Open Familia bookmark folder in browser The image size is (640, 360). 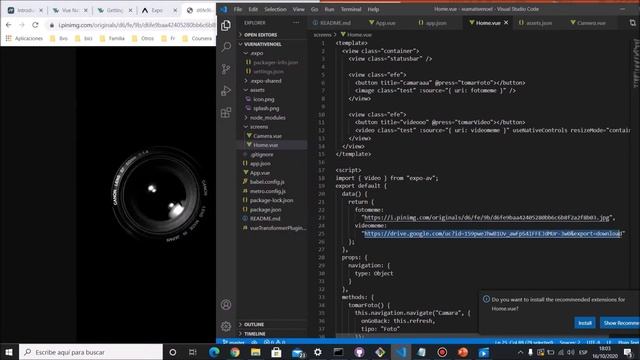112,38
